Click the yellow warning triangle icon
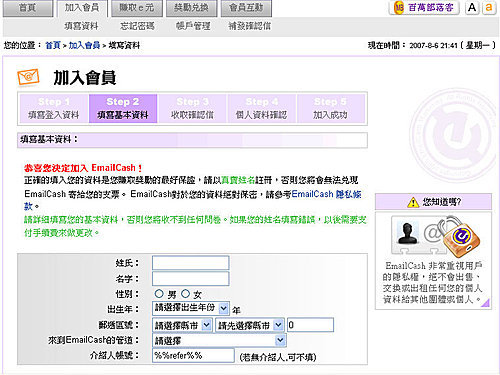 (413, 202)
